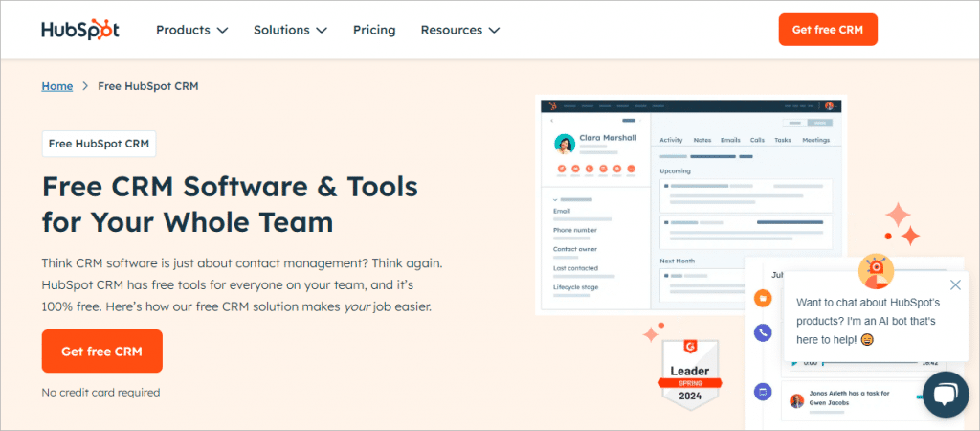Click the header Get free CRM button
The width and height of the screenshot is (980, 431).
pyautogui.click(x=828, y=30)
